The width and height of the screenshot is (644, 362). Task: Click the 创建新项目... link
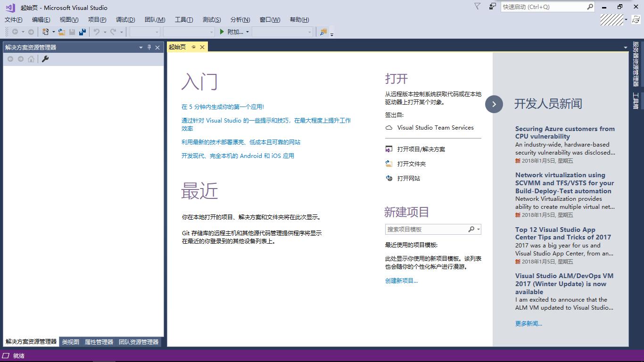point(401,281)
